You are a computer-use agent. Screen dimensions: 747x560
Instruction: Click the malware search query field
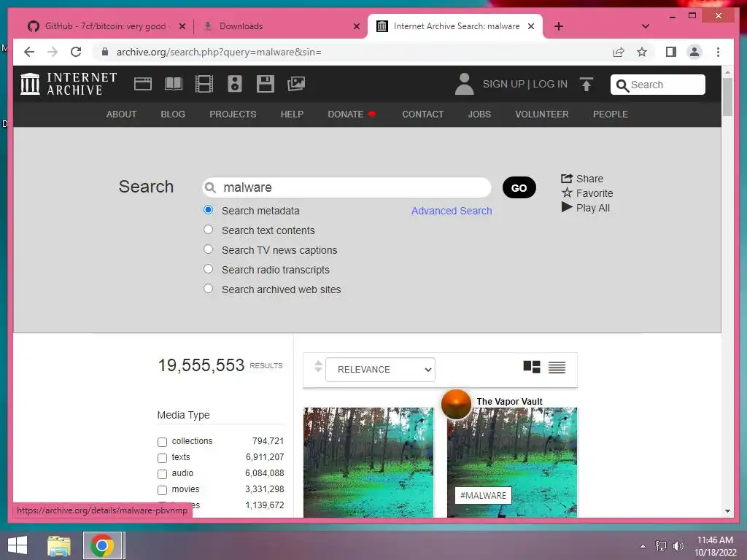[347, 187]
